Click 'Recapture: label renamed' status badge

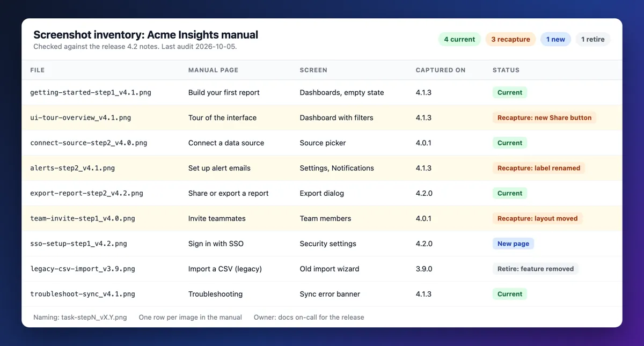coord(539,168)
